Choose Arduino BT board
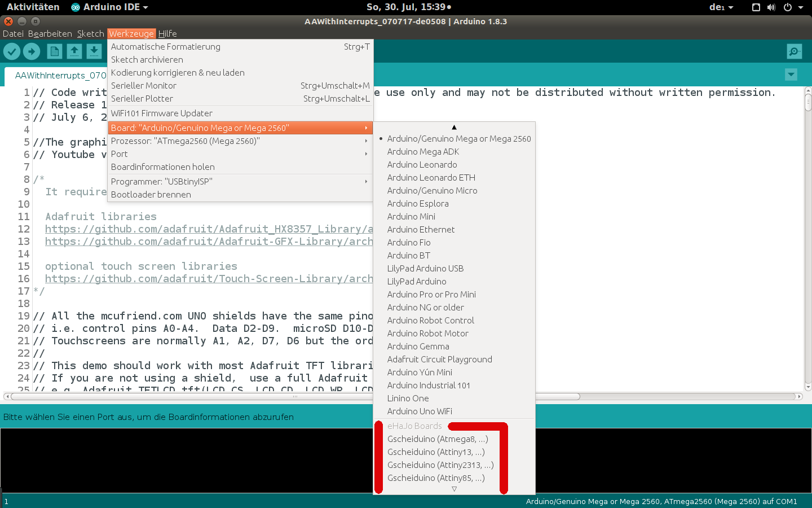Screen dimensions: 812x508 click(x=454, y=256)
